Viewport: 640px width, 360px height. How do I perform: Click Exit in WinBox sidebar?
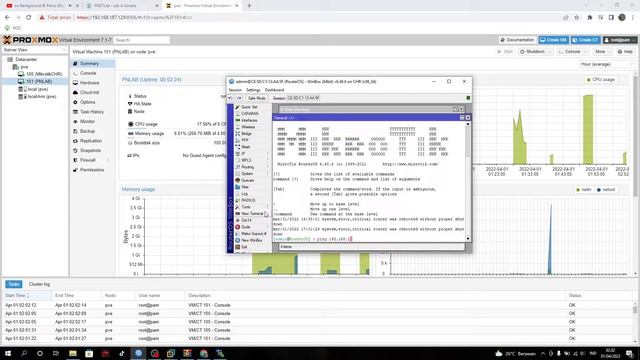[242, 247]
